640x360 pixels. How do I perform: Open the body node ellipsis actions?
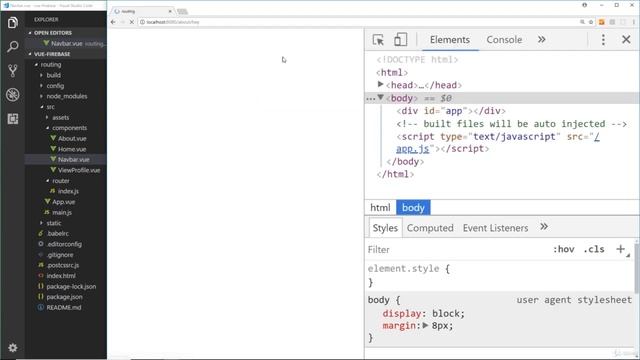(370, 98)
